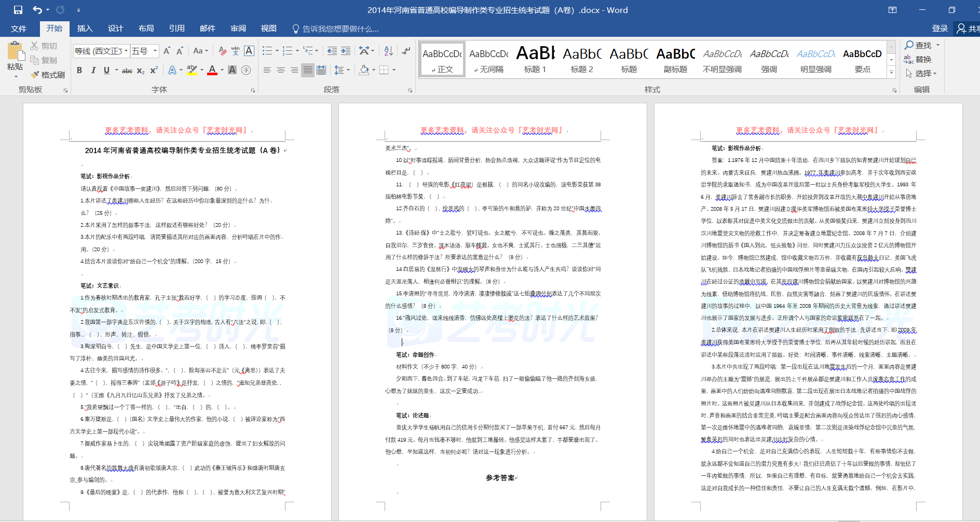Screen dimensions: 980x522
Task: Toggle Bold formatting
Action: (x=79, y=70)
